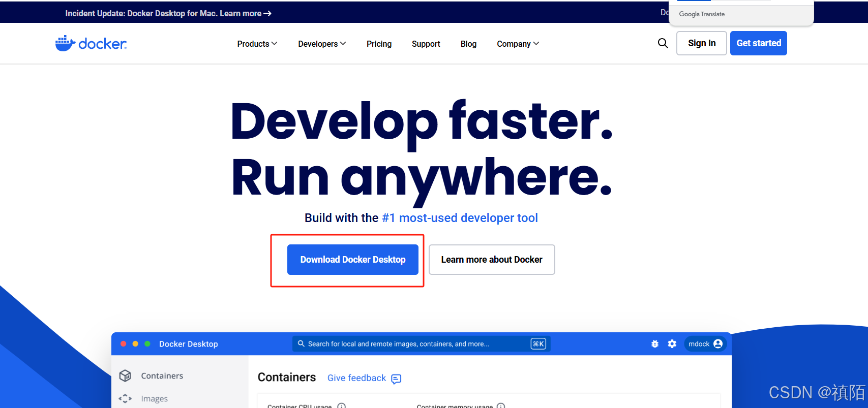Click the bug troubleshoot icon in Docker Desktop
This screenshot has height=408, width=868.
pos(655,344)
